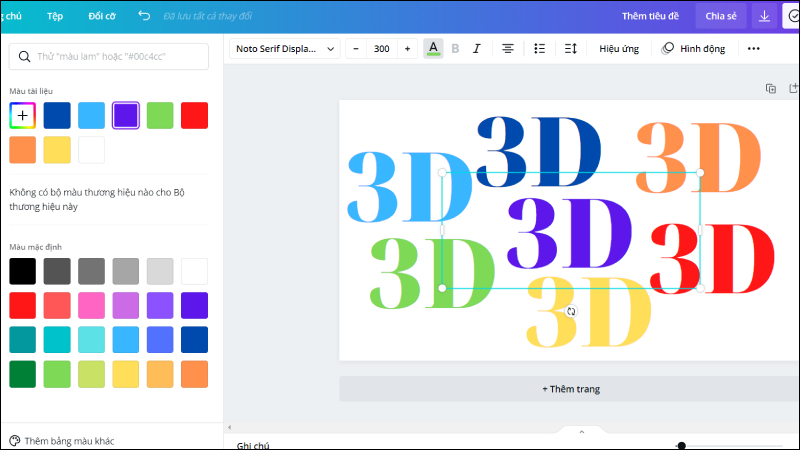Collapse side panel with small left arrow

point(229,428)
